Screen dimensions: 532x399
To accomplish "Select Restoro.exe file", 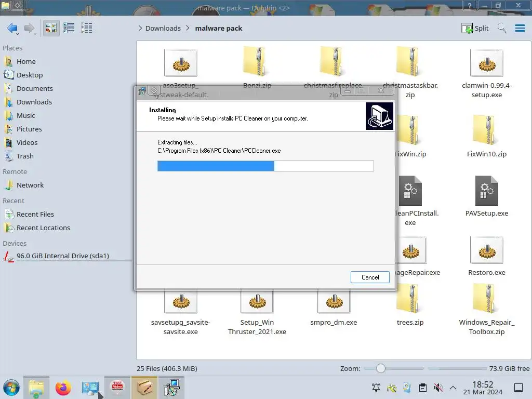I will pyautogui.click(x=486, y=256).
